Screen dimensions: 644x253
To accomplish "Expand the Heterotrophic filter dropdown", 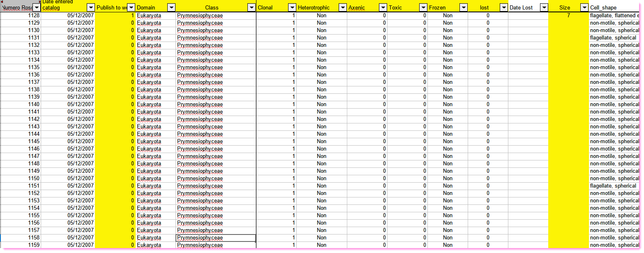I will (342, 8).
